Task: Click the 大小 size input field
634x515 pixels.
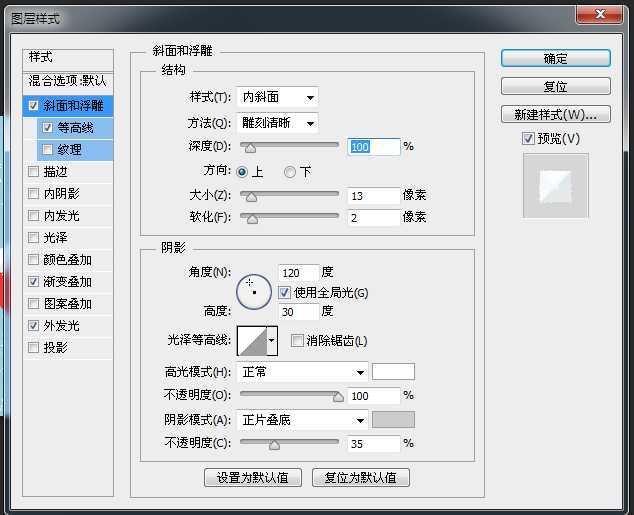Action: (x=373, y=195)
